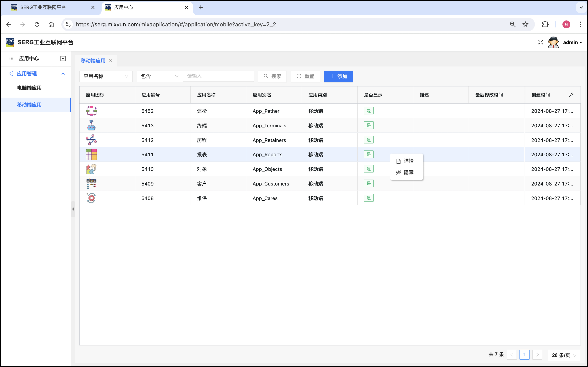Collapse the sidebar using the splitter handle
The height and width of the screenshot is (367, 588).
73,209
